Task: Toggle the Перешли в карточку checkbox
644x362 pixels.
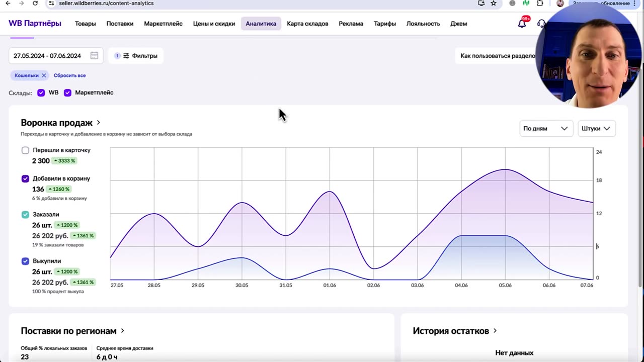Action: point(25,150)
